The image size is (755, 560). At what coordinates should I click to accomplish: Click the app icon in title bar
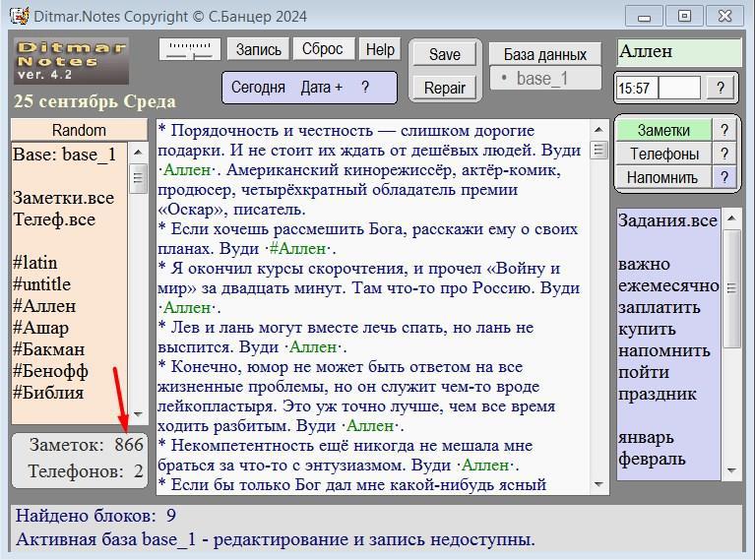point(17,16)
